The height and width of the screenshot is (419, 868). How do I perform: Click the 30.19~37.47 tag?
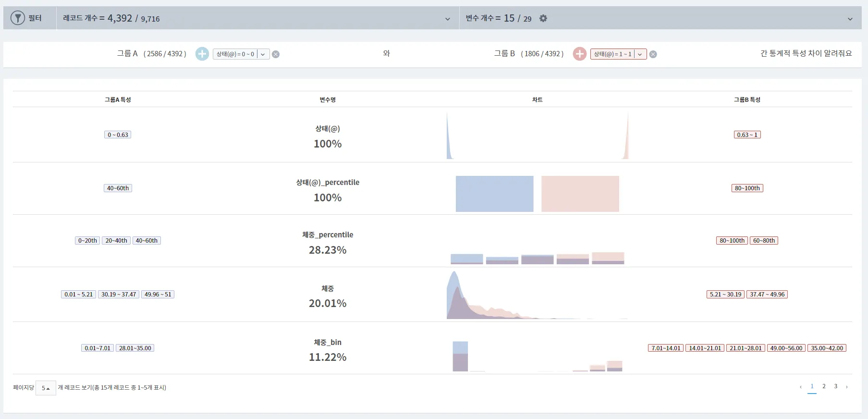119,294
